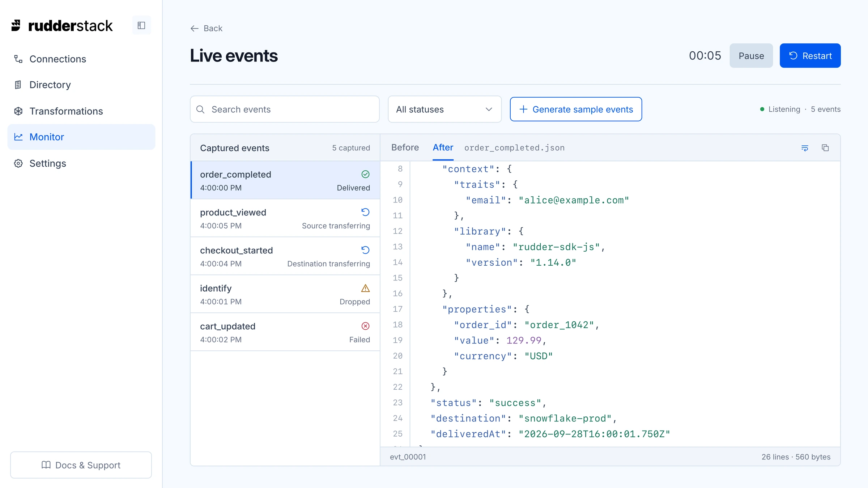
Task: Click the Directory nav icon
Action: coord(18,85)
